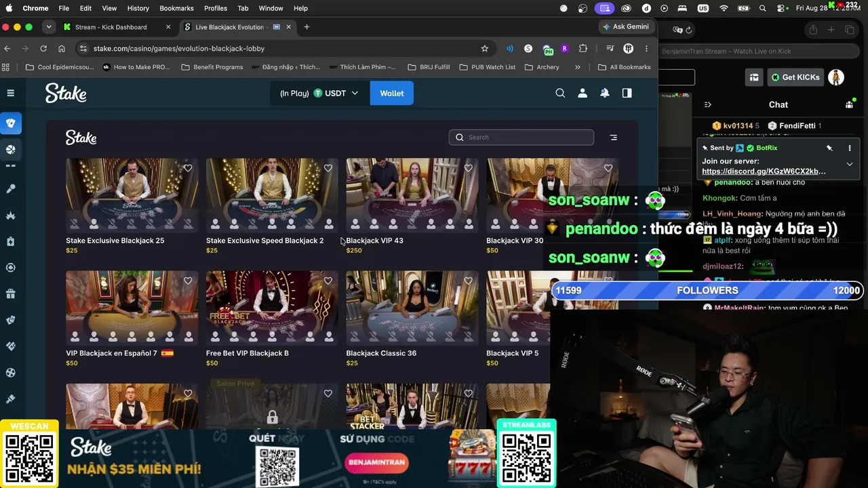Open the Stake user profile icon
Image resolution: width=868 pixels, height=488 pixels.
pos(583,94)
